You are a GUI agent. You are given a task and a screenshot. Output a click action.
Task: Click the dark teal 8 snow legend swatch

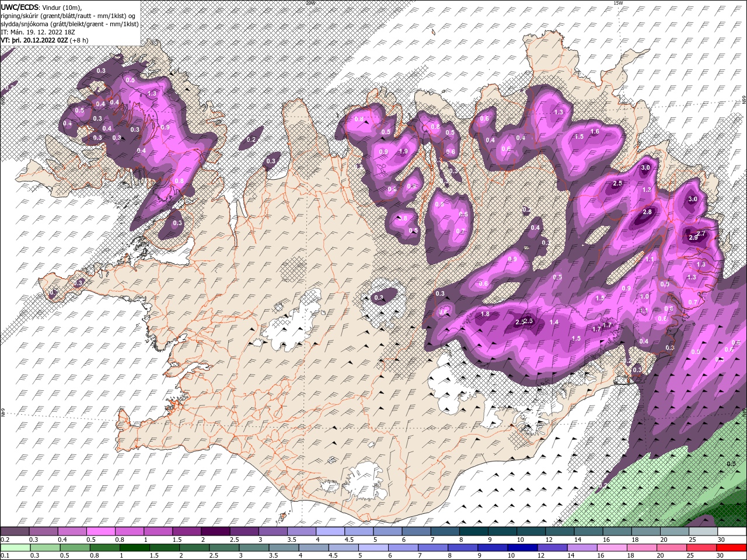[473, 531]
